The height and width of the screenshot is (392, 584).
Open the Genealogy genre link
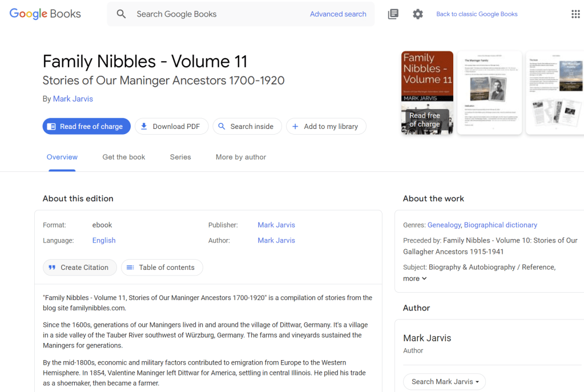[x=444, y=225]
